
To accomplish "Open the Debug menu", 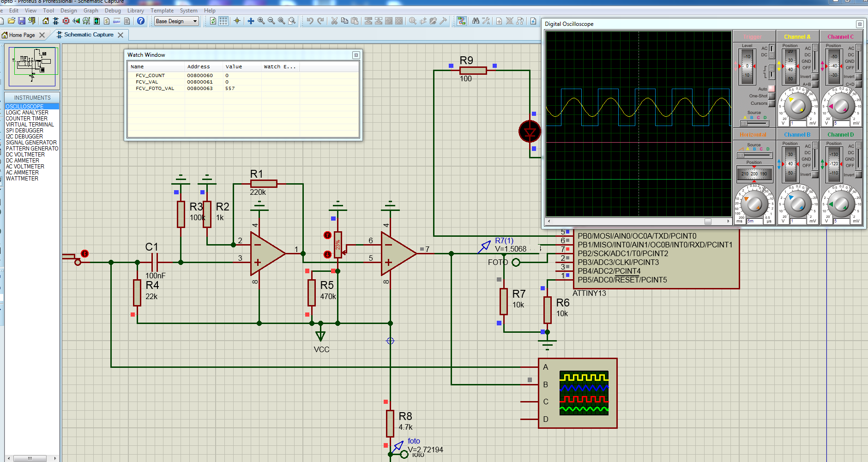I will click(x=113, y=11).
